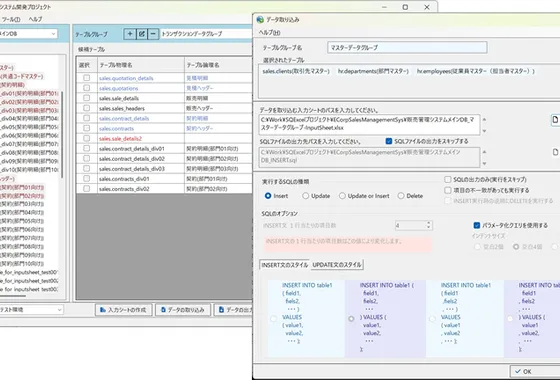Click the 入力シートの作成 button
560x380 pixels.
tap(124, 310)
